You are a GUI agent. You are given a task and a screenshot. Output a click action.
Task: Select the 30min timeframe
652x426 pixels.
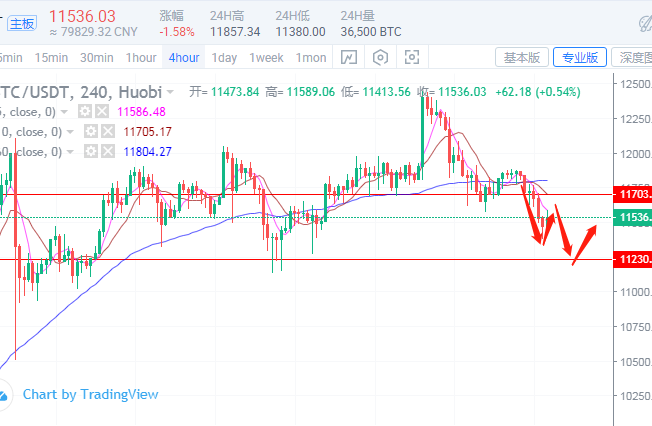point(96,57)
